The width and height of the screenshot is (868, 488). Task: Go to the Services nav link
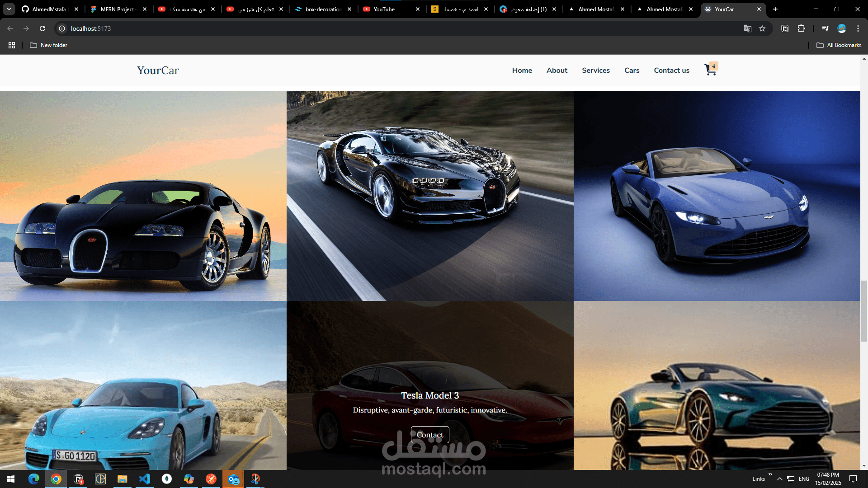595,70
